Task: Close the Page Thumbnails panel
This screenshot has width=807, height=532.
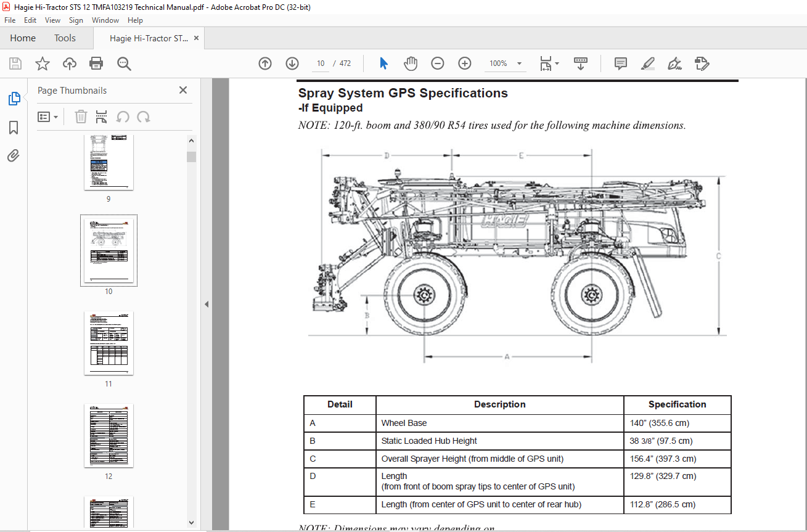Action: click(x=183, y=90)
